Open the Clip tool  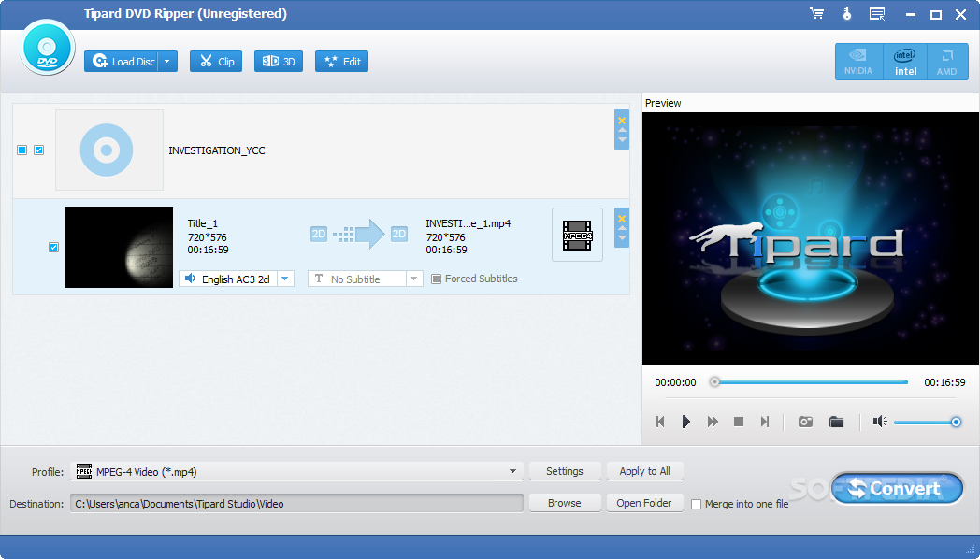click(x=216, y=61)
